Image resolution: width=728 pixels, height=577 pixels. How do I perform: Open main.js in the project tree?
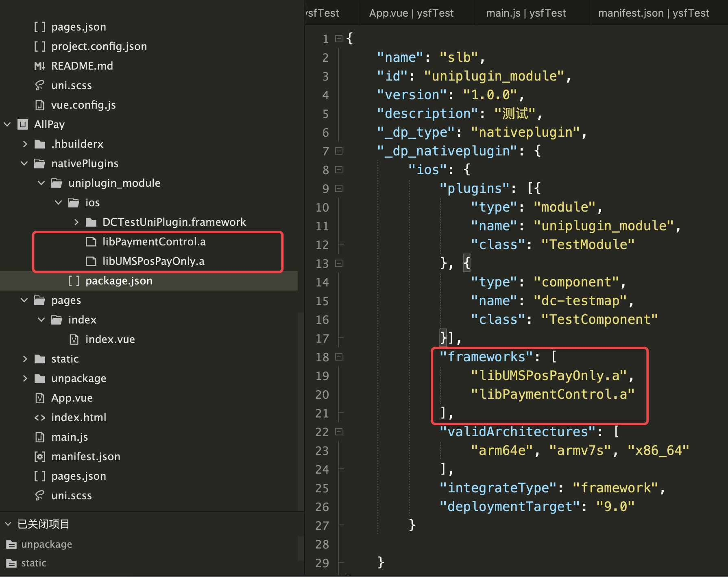(69, 437)
